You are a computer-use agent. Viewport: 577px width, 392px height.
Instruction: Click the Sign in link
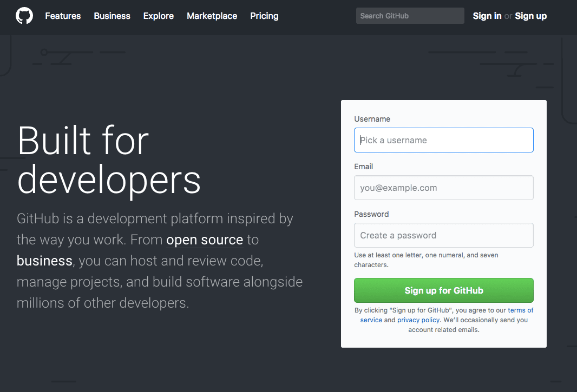click(x=487, y=16)
